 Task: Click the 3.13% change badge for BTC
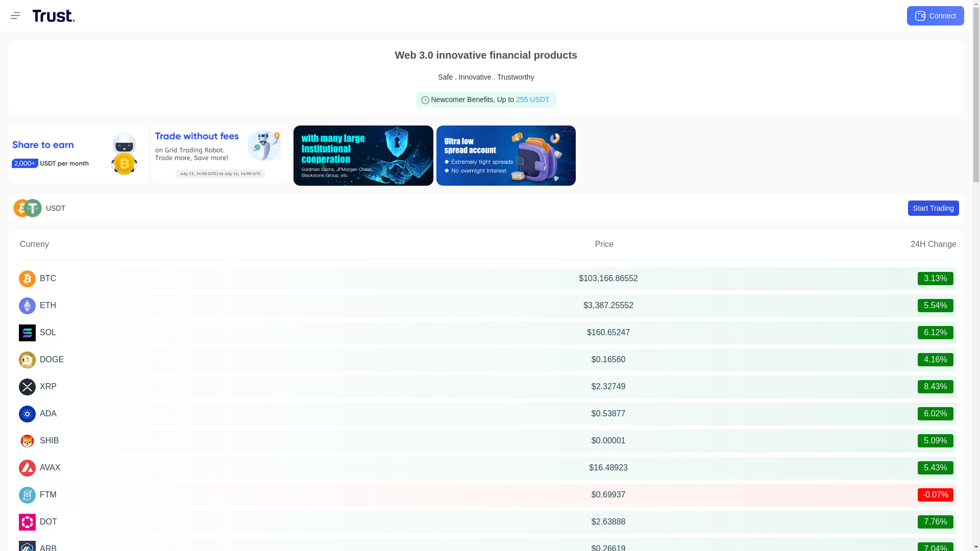[x=935, y=279]
